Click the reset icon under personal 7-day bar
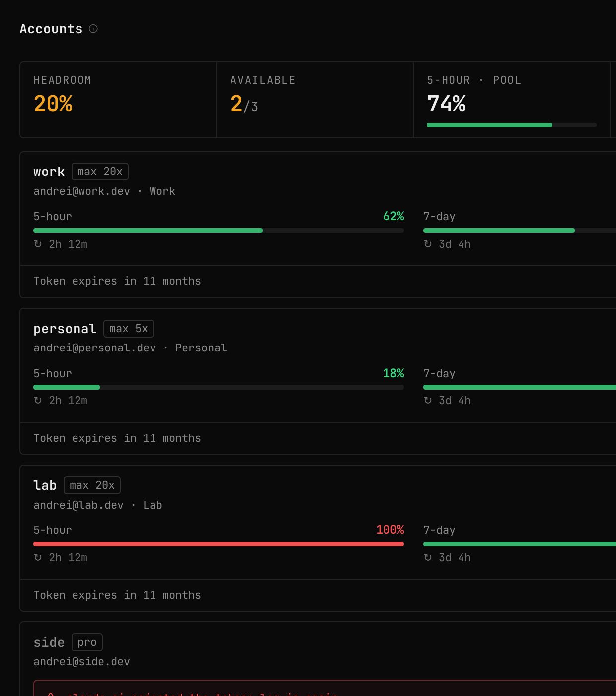Image resolution: width=616 pixels, height=696 pixels. coord(428,400)
